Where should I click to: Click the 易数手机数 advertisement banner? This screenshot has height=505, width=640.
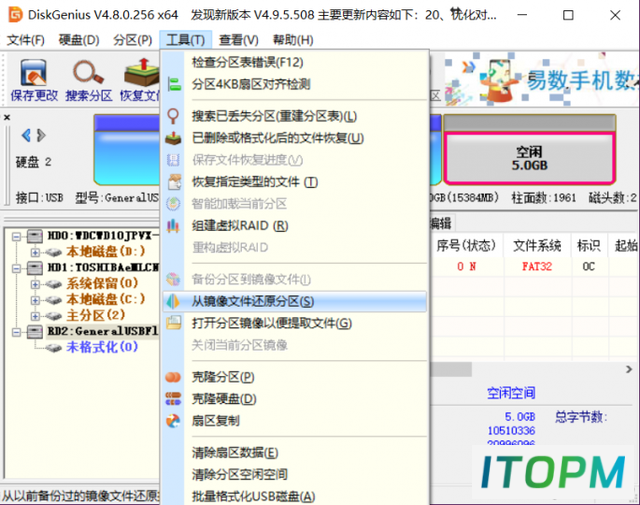[x=540, y=78]
